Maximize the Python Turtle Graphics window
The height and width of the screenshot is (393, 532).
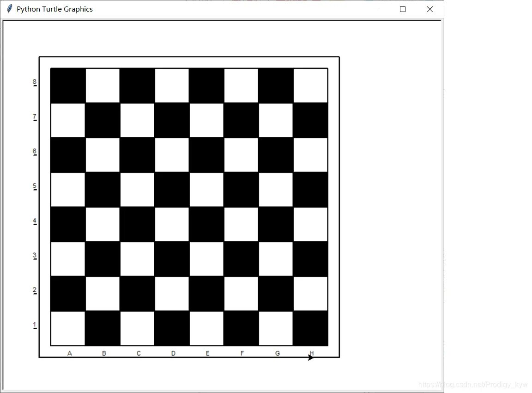click(x=403, y=9)
